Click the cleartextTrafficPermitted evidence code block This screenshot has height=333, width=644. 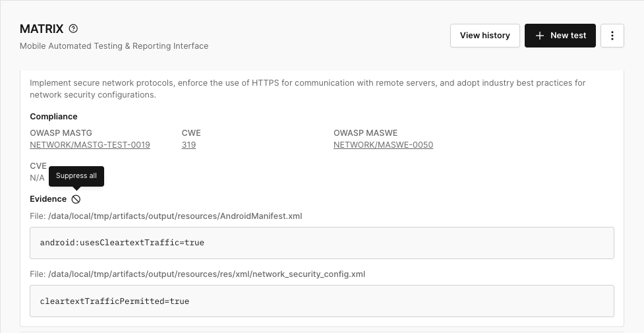click(322, 301)
